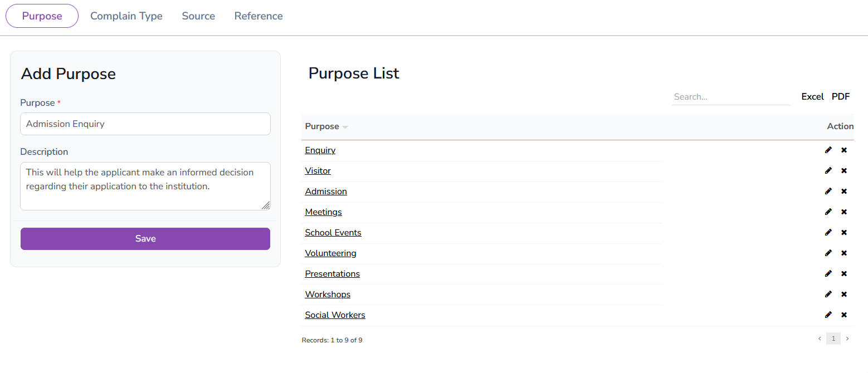Screen dimensions: 868x373
Task: Switch to the Complain Type tab
Action: point(126,16)
